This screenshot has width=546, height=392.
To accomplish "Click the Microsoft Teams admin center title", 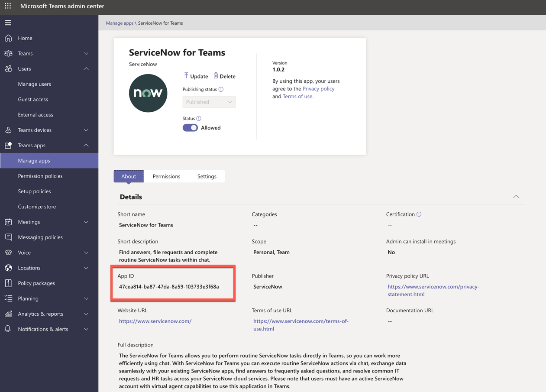I will (x=62, y=6).
